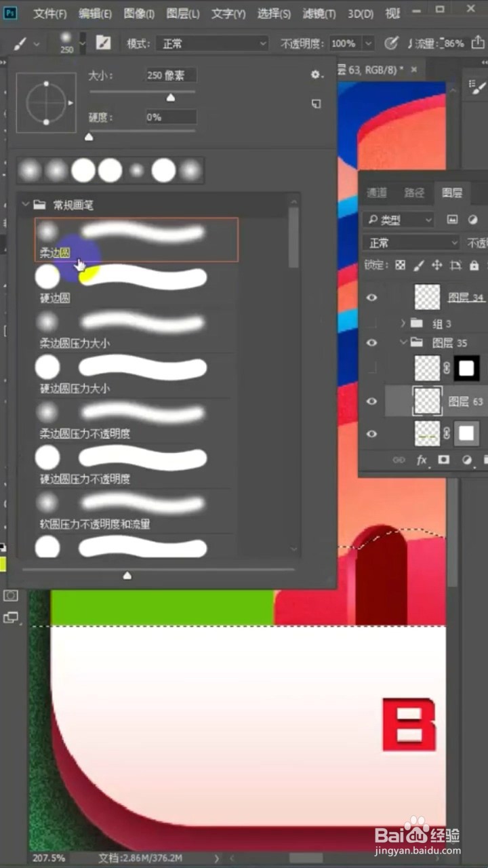The width and height of the screenshot is (488, 868).
Task: Click the pixel layer filter icon
Action: 452,220
